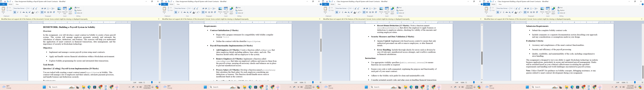
Task: Open File menu in window showing Evaluation Criteria
Action: click(x=487, y=4)
